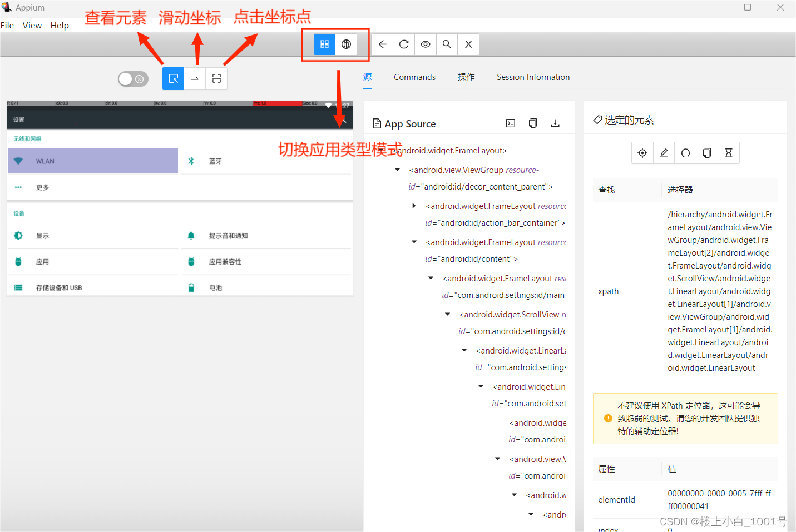Switch to the 操作 tab
Viewport: 796px width, 532px height.
point(466,77)
